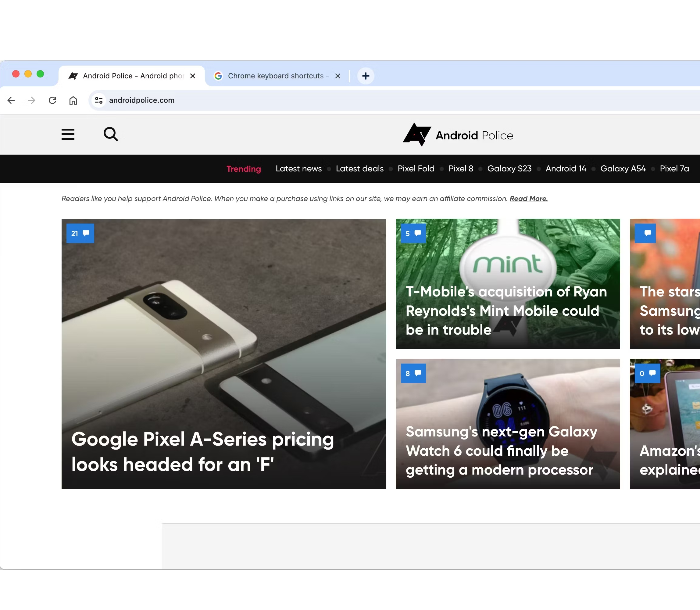
Task: Click the Read More affiliate link
Action: [x=528, y=199]
